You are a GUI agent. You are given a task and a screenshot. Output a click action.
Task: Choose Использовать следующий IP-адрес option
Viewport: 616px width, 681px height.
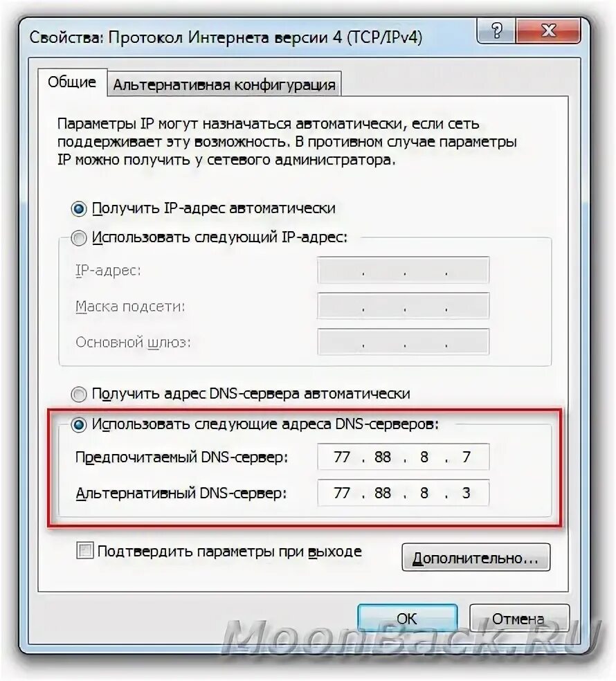[79, 238]
